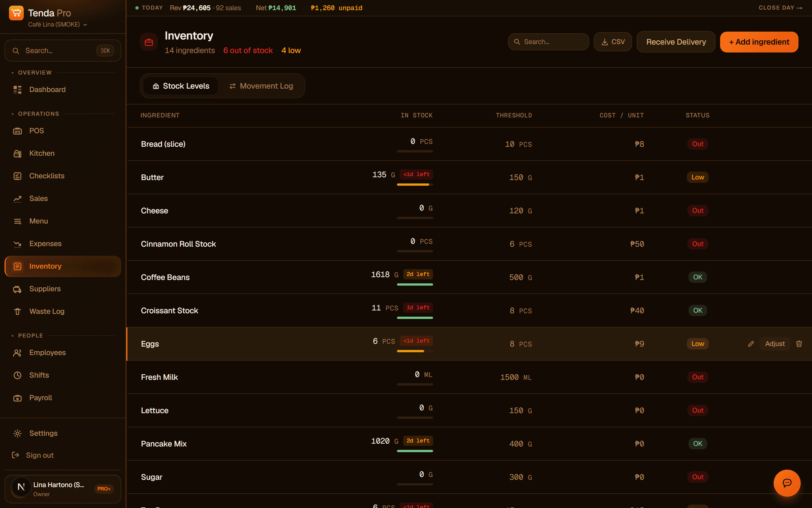
Task: Open the Dashboard page from sidebar
Action: point(63,89)
